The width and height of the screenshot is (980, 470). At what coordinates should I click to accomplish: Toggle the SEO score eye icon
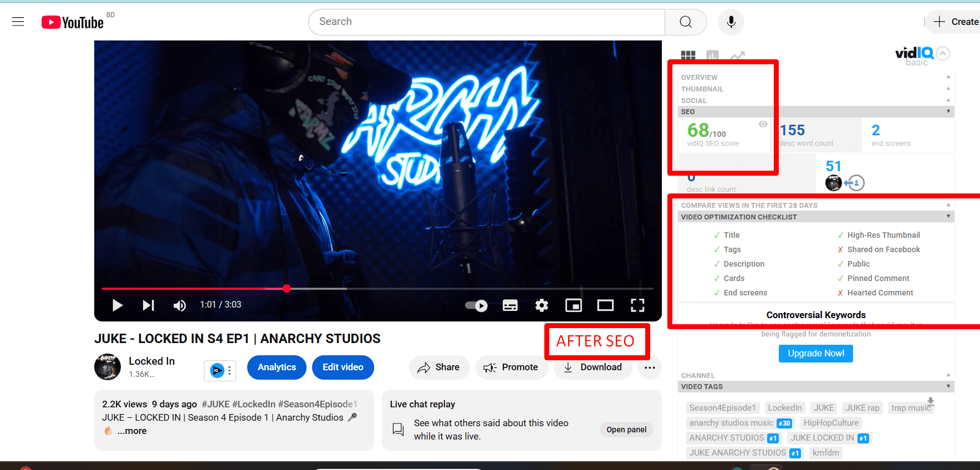click(763, 124)
